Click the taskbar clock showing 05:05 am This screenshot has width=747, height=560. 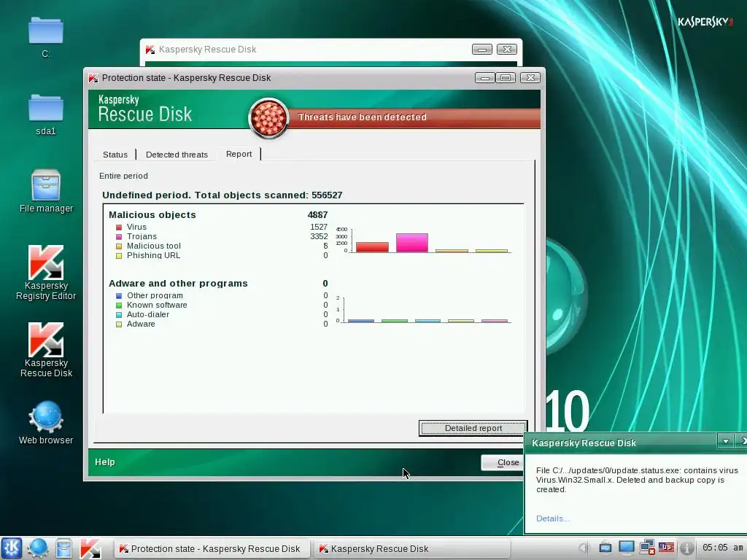click(722, 548)
